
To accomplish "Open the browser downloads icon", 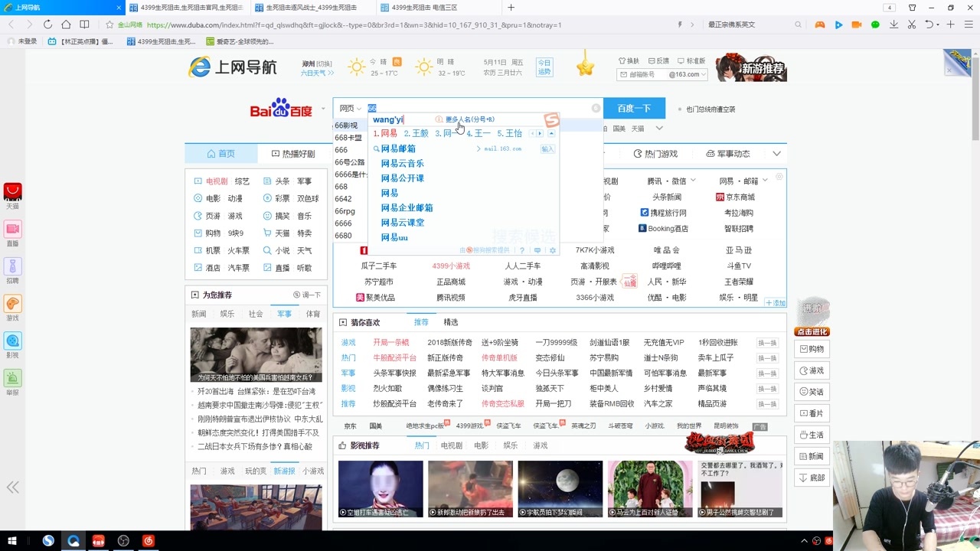I will click(x=893, y=24).
